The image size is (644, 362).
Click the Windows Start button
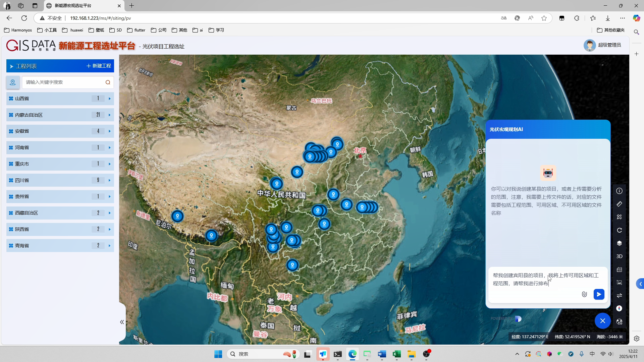(x=218, y=354)
